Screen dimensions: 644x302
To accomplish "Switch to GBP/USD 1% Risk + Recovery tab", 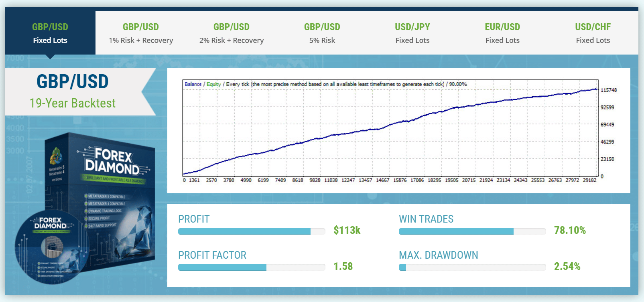I will (141, 33).
